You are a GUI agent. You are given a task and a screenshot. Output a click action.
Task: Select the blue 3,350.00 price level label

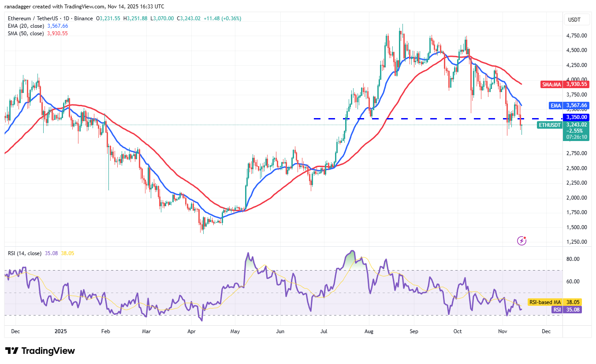click(577, 117)
